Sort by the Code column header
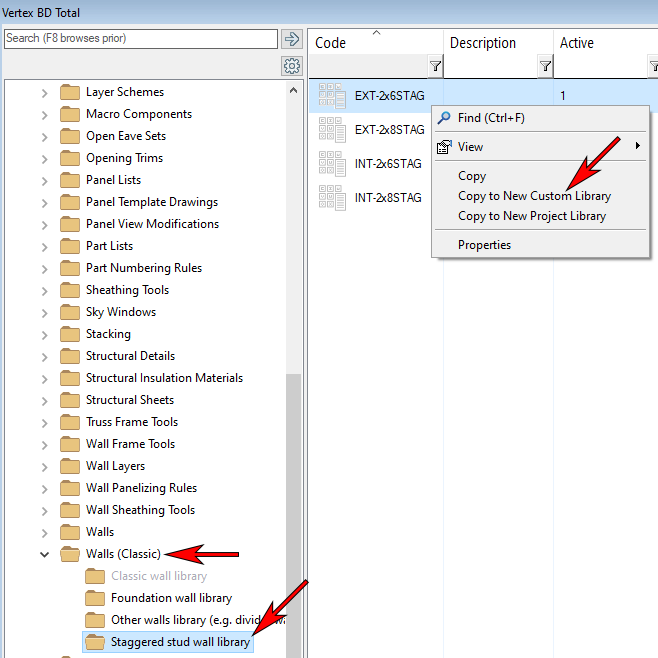 (331, 44)
